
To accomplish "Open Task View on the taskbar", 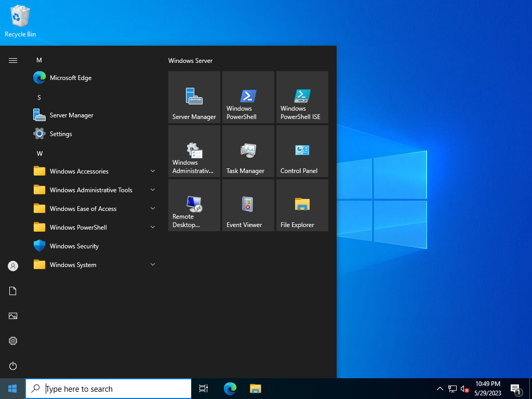I will (x=204, y=389).
